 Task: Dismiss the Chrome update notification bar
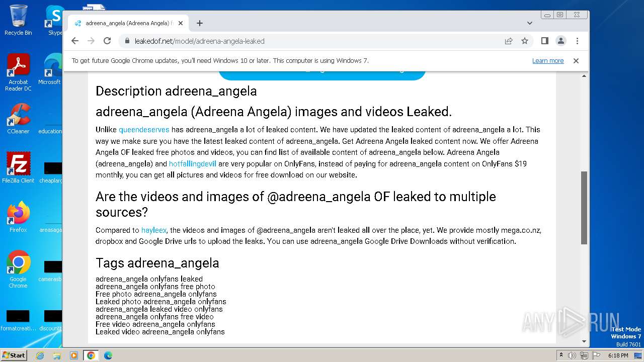click(x=576, y=61)
